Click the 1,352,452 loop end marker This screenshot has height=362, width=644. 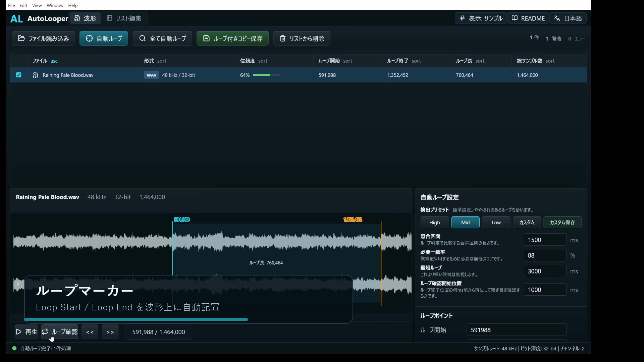point(353,220)
